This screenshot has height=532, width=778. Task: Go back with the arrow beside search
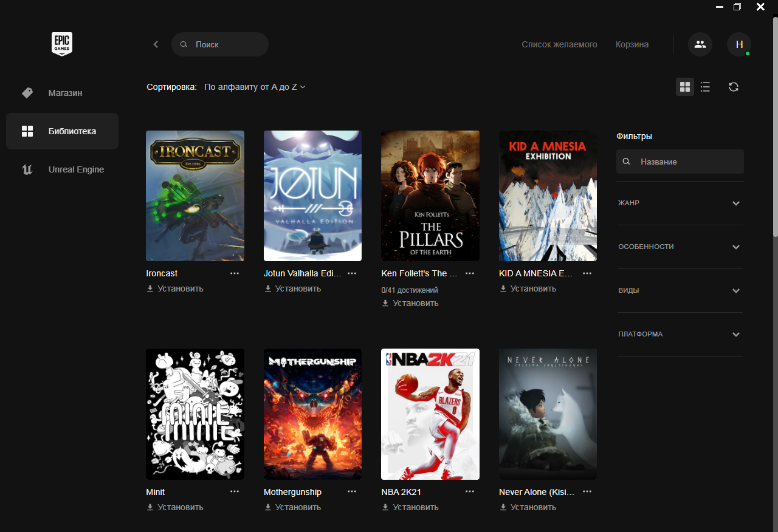pos(156,44)
